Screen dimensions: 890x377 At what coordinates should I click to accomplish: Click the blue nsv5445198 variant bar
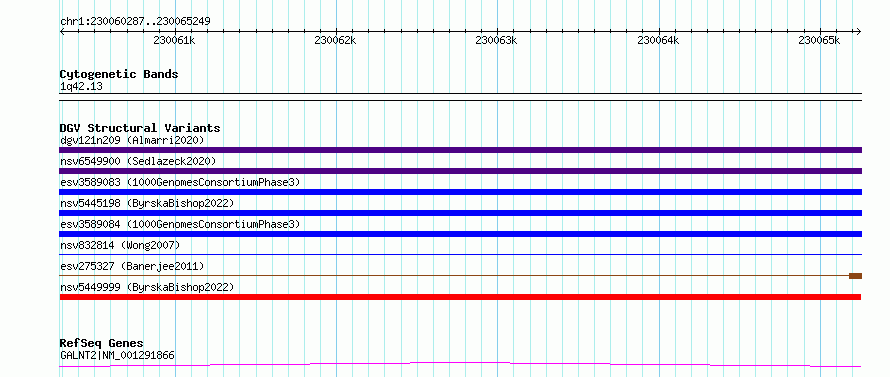[461, 213]
